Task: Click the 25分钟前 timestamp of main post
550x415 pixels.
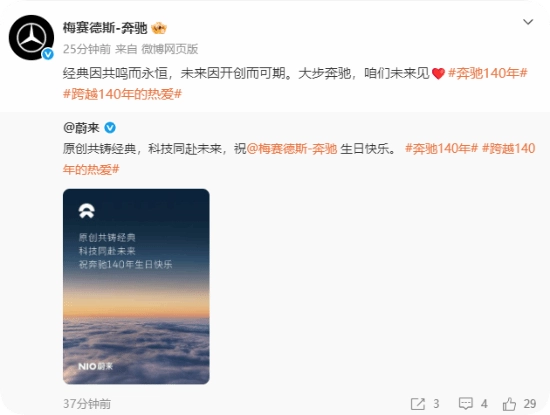Action: (87, 49)
